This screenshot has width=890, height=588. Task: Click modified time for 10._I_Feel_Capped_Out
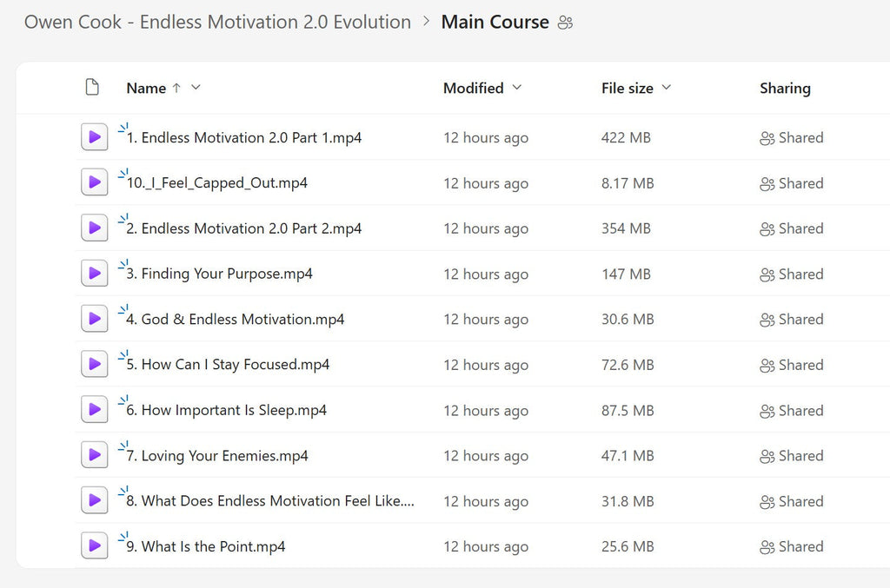pyautogui.click(x=486, y=184)
